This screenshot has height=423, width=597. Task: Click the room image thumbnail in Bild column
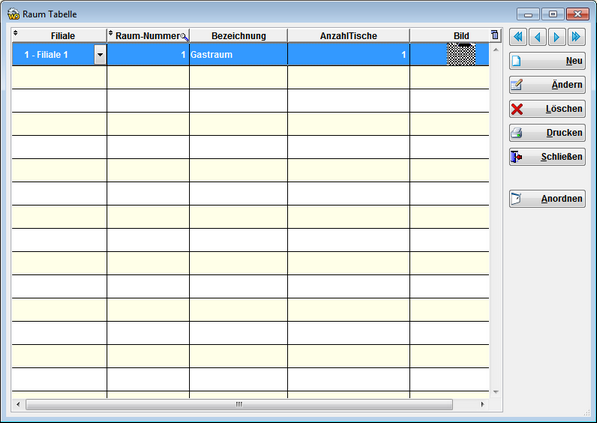pos(461,54)
